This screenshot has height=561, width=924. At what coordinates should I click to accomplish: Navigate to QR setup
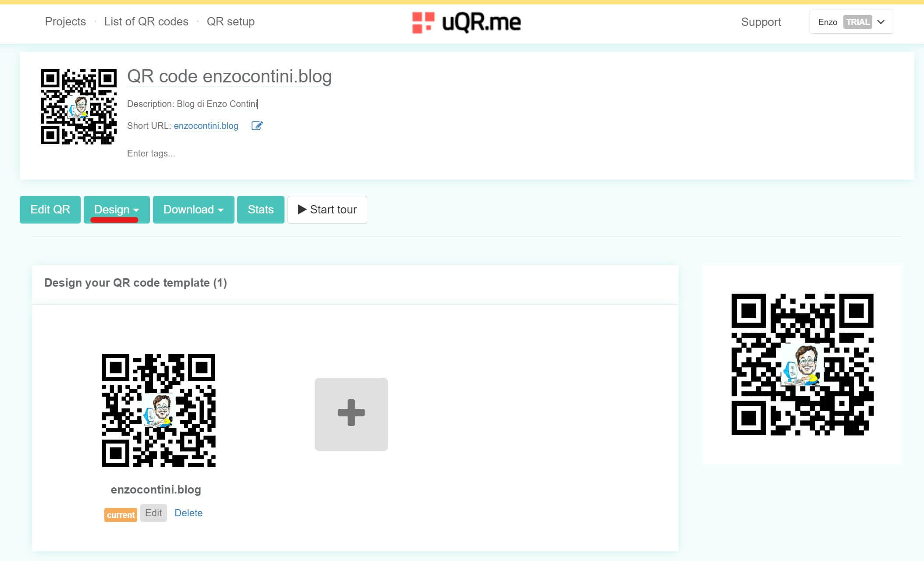pyautogui.click(x=231, y=21)
